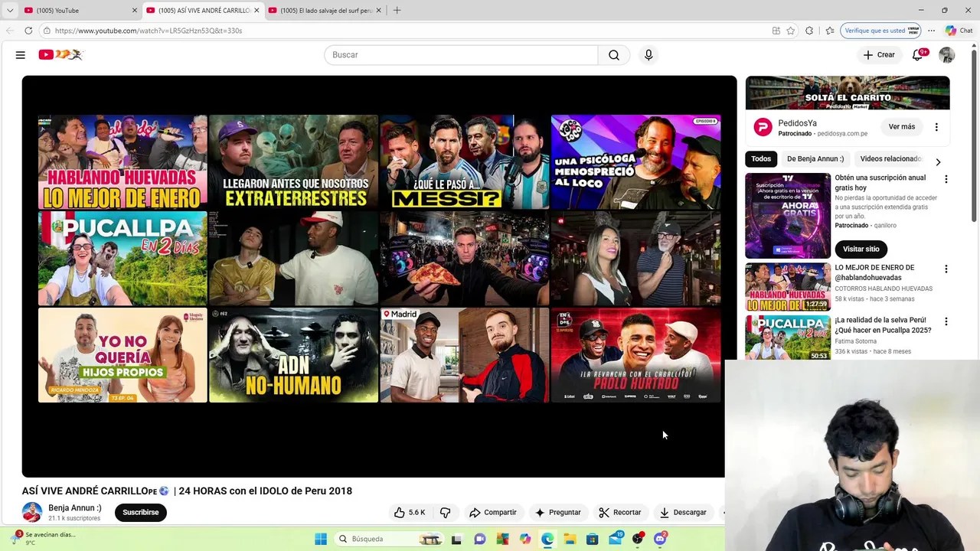Click Verifique que es usted button

click(880, 31)
